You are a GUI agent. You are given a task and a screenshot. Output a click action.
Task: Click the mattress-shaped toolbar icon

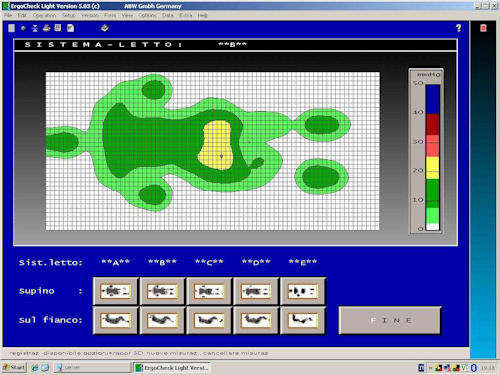pos(105,28)
